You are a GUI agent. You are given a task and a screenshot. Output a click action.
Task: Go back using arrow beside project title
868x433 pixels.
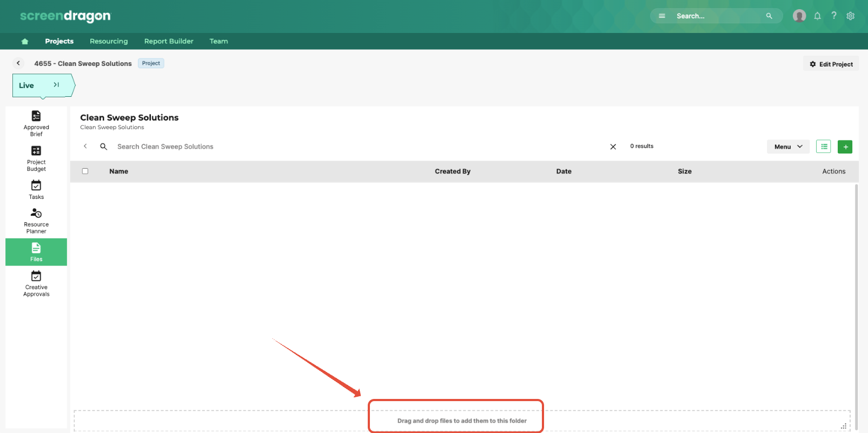(18, 63)
